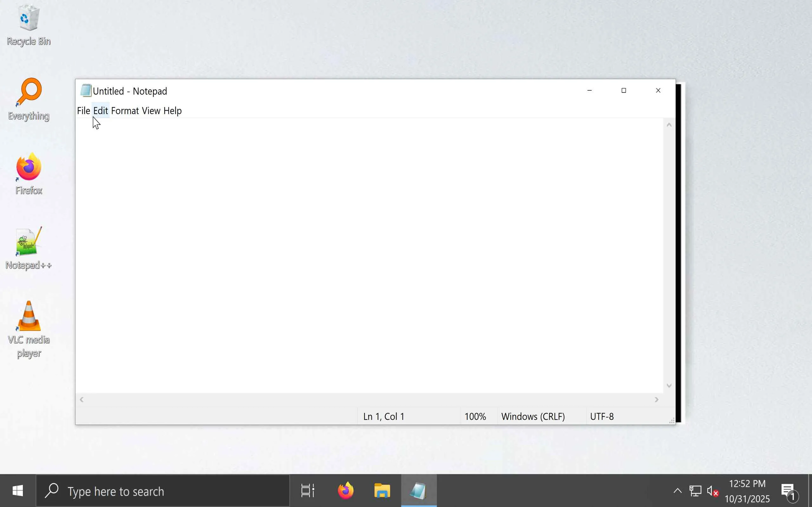Open the Recycle Bin desktop icon
Image resolution: width=812 pixels, height=507 pixels.
[29, 24]
